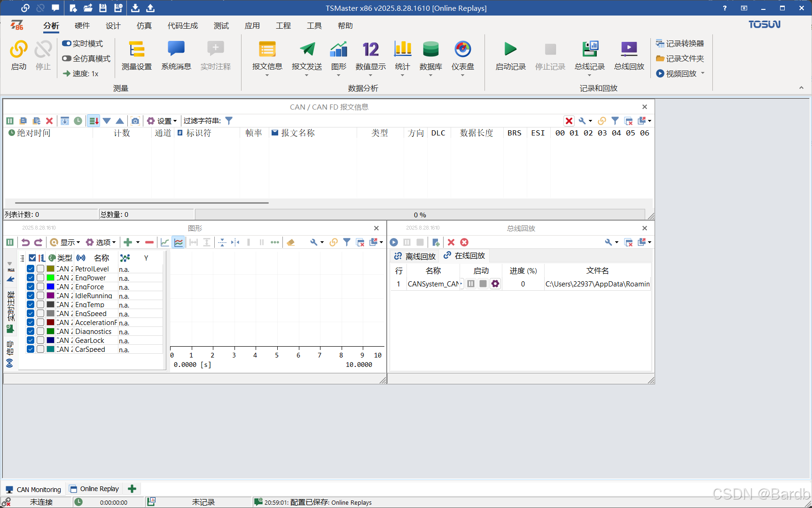
Task: Uncheck the EngPower signal checkbox
Action: 31,278
